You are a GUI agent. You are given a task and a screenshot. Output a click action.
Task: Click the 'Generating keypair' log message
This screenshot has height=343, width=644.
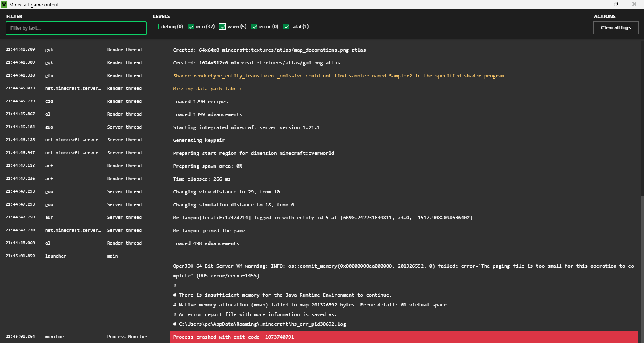pos(199,140)
